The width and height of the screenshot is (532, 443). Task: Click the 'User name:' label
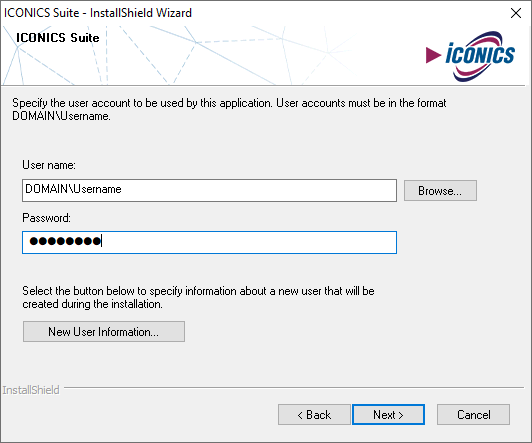pyautogui.click(x=49, y=165)
